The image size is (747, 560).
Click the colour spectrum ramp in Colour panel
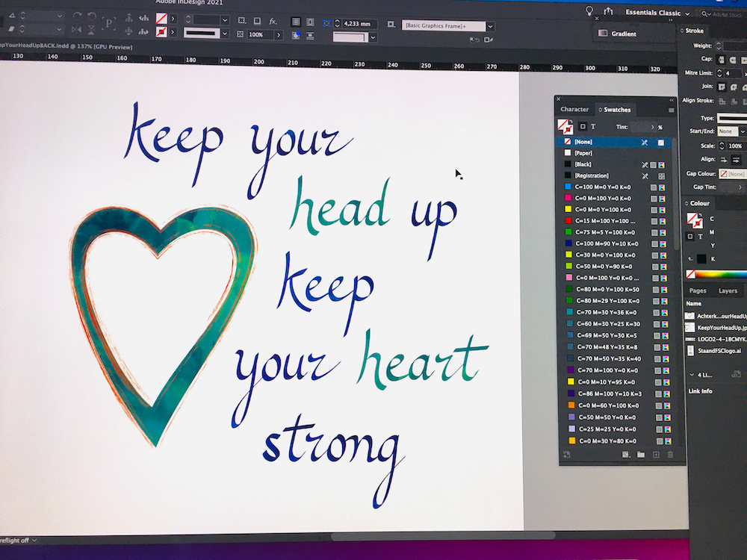tap(720, 274)
